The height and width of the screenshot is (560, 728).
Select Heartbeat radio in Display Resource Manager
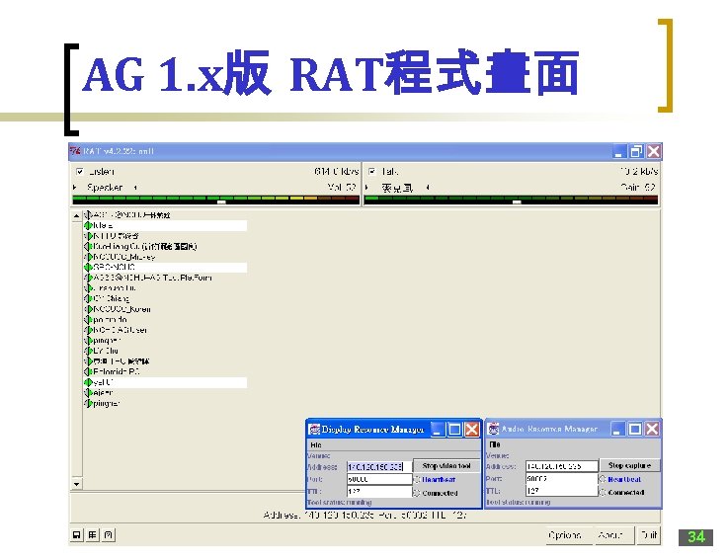pos(417,480)
